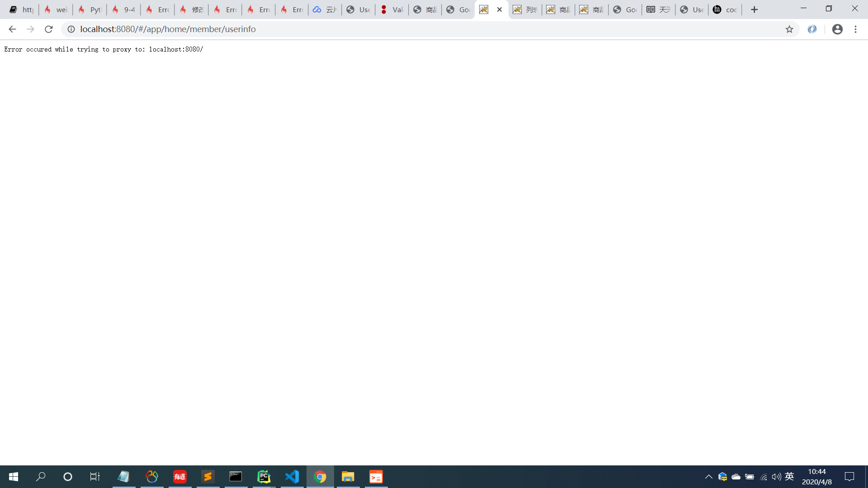Open the Windows notification center
This screenshot has width=868, height=488.
pos(849,477)
